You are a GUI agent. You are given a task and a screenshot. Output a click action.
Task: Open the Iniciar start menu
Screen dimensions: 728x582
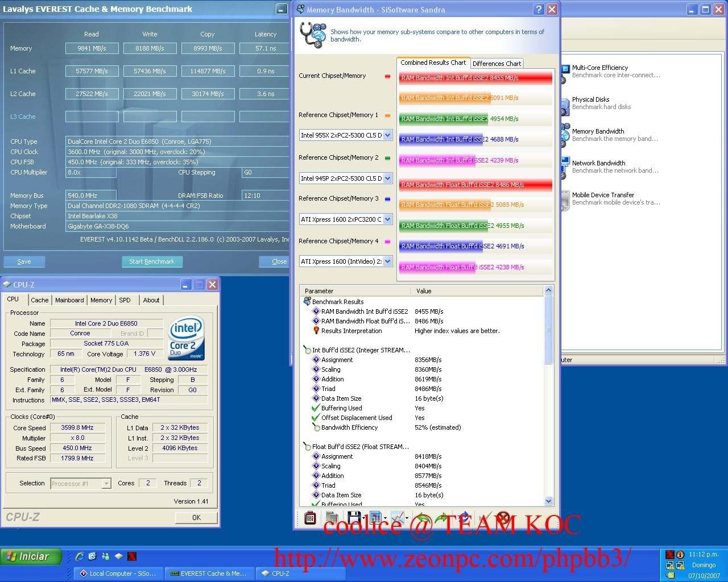(31, 556)
